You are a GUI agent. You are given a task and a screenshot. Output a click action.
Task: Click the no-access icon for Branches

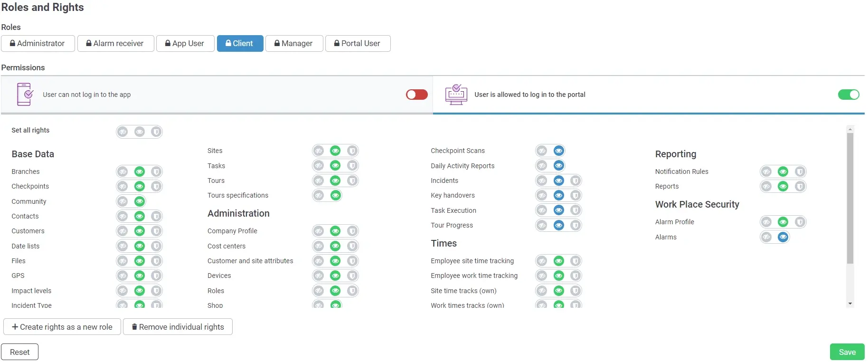click(x=123, y=171)
